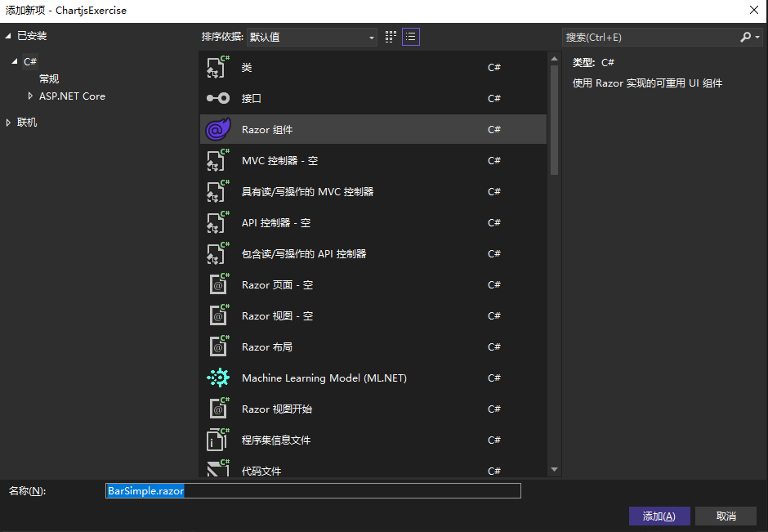
Task: Select the 联机 category
Action: [x=27, y=123]
